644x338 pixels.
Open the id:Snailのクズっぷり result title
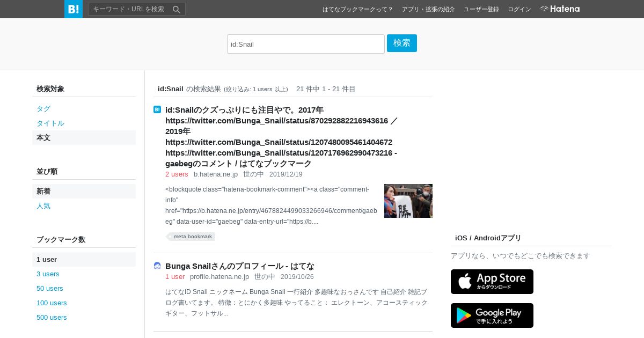coord(282,137)
